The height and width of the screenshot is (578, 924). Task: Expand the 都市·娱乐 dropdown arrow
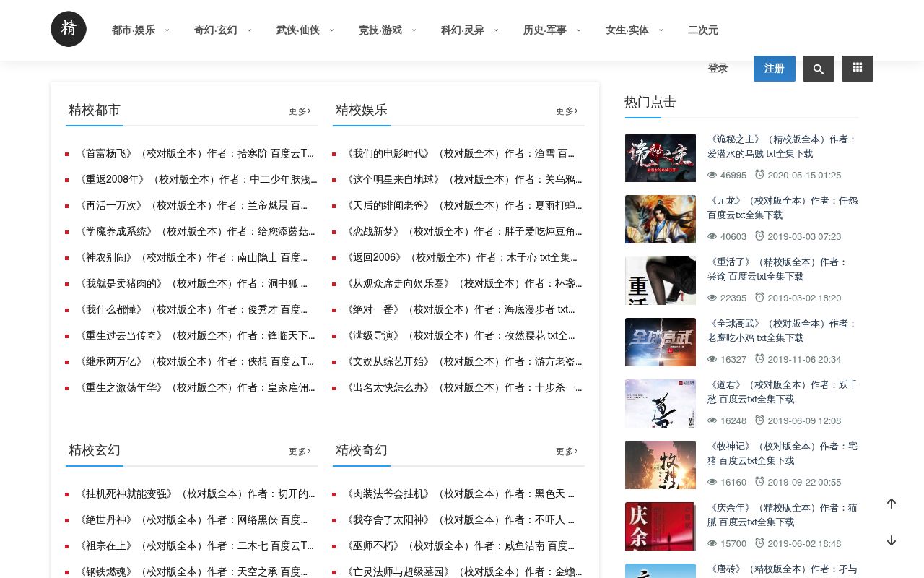pyautogui.click(x=167, y=30)
